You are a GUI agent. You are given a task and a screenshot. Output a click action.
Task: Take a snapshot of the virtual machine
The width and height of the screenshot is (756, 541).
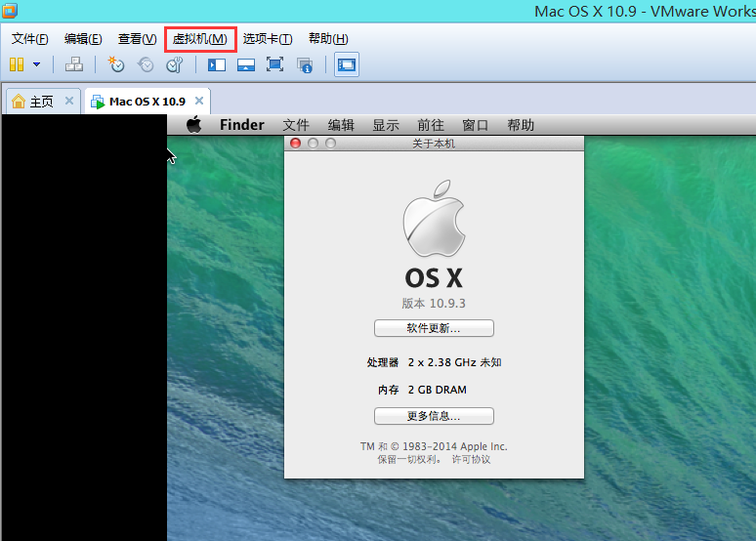(x=115, y=64)
